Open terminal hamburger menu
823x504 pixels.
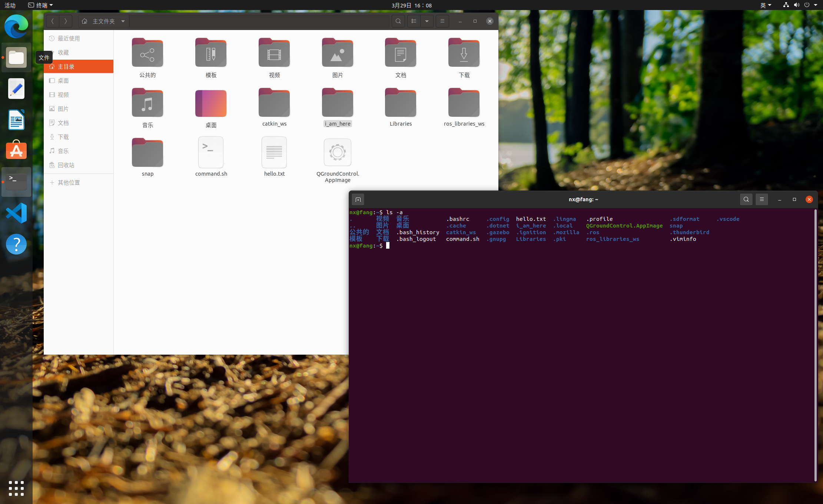pyautogui.click(x=762, y=199)
